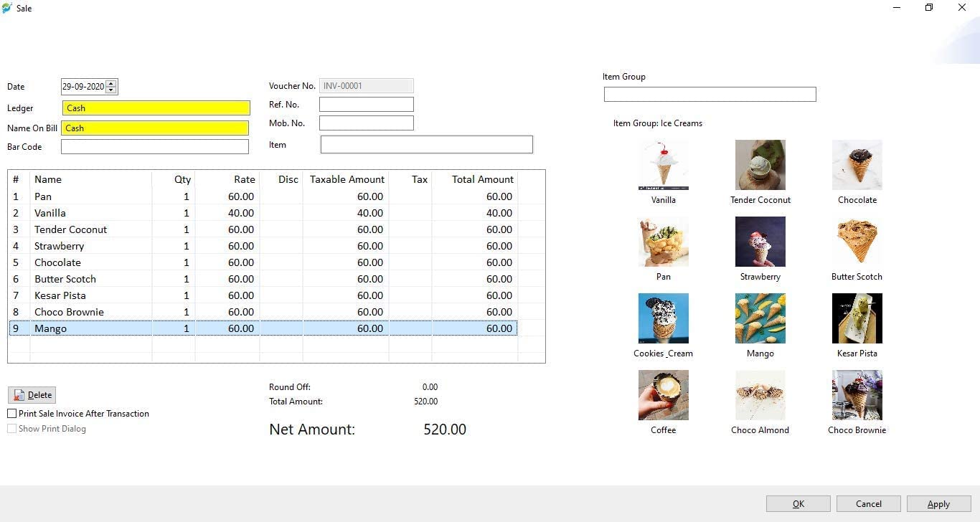Select the Strawberry ice cream image
Image resolution: width=980 pixels, height=522 pixels.
pyautogui.click(x=760, y=242)
